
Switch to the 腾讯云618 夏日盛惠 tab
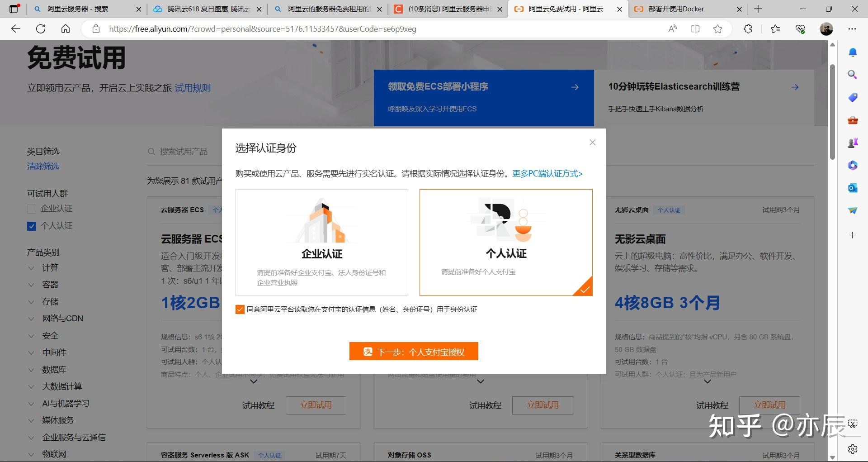tap(208, 9)
